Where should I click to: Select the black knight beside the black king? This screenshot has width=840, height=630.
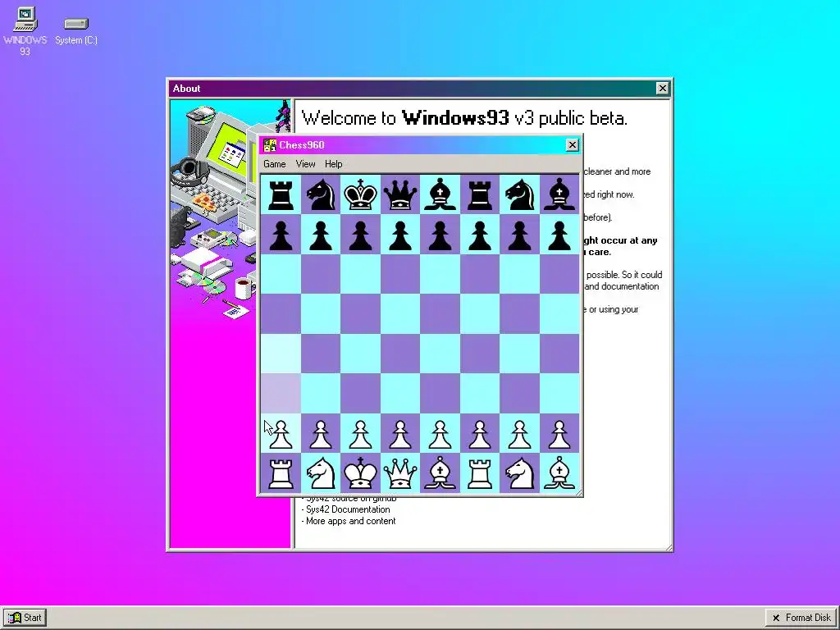point(321,195)
